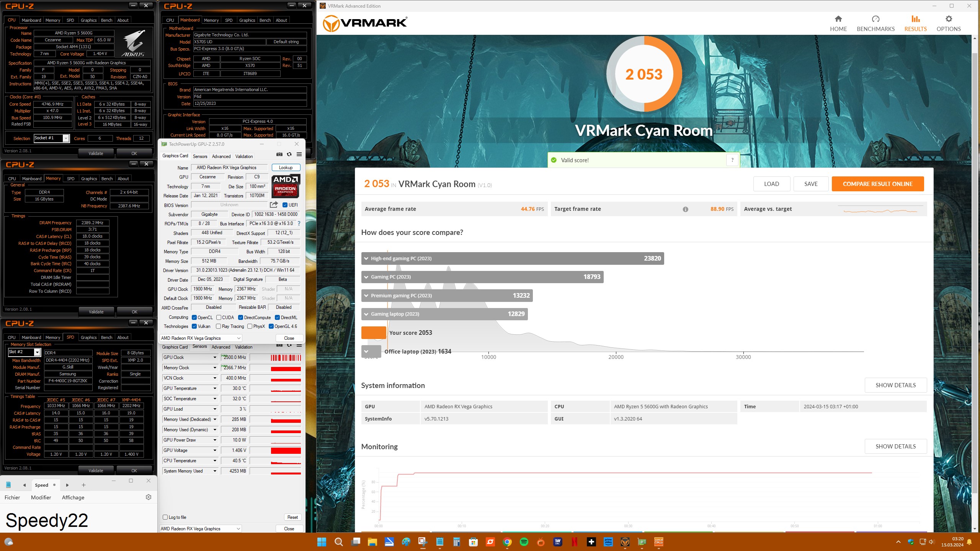
Task: Toggle Vulkan checkbox
Action: (194, 326)
